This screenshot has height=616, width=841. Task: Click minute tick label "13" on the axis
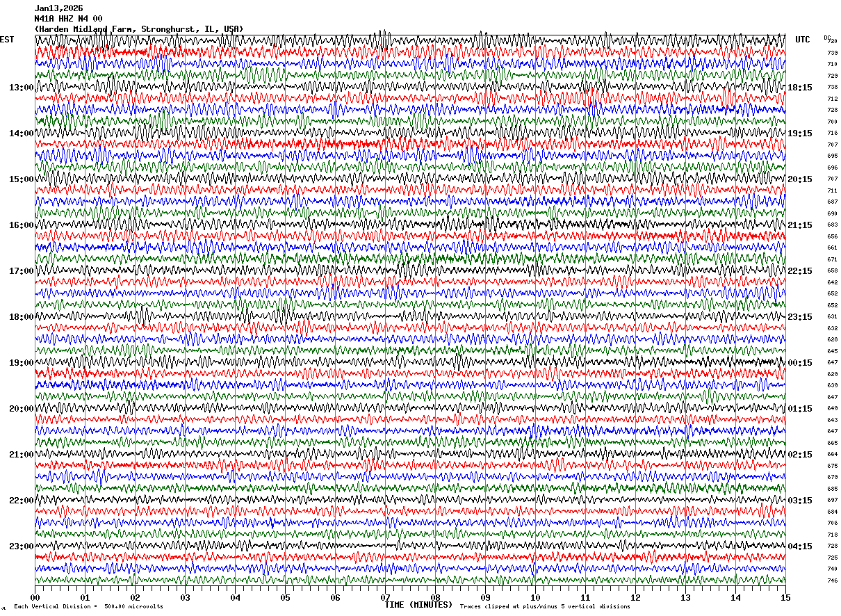point(685,597)
